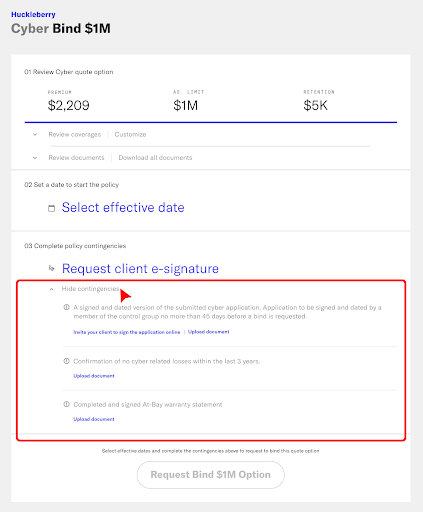Click Request client e-signature

tap(140, 269)
